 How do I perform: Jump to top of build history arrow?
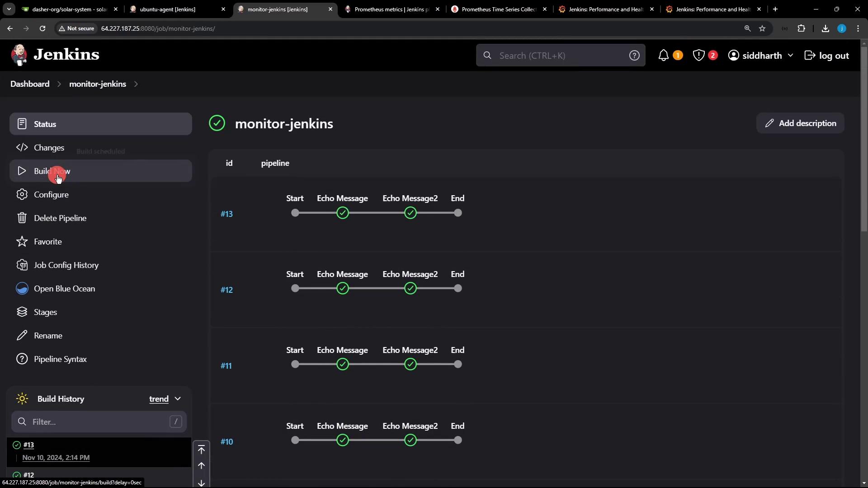coord(202,450)
